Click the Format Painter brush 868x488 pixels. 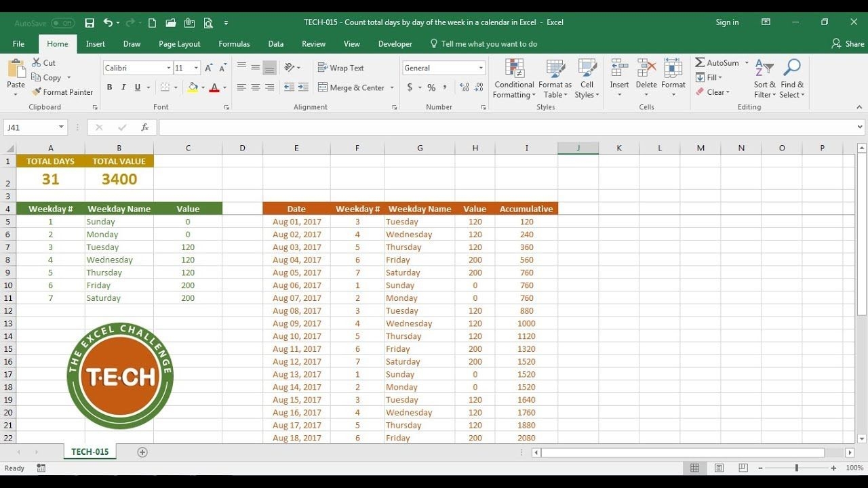62,92
